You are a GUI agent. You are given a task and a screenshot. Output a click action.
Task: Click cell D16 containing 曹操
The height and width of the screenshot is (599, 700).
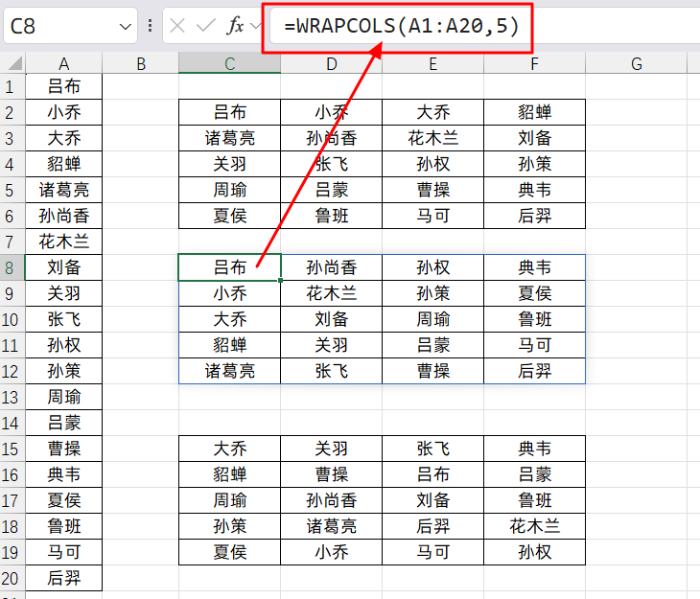(331, 475)
